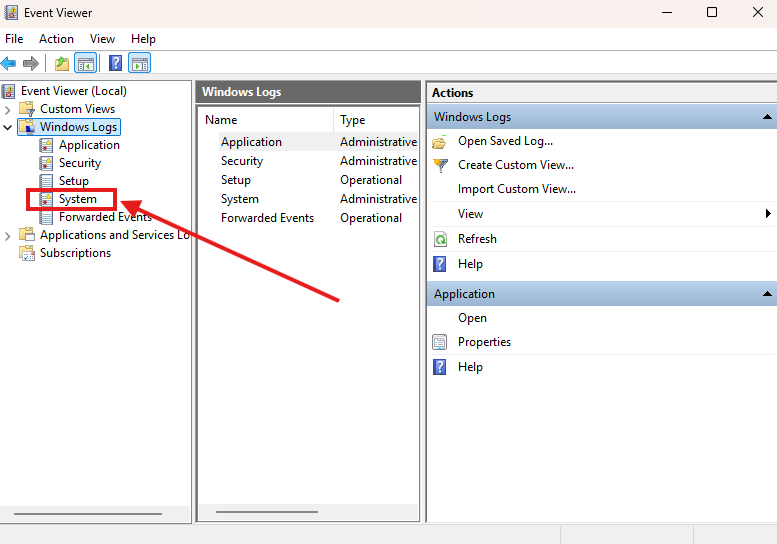Click the System log icon in tree

[x=46, y=199]
